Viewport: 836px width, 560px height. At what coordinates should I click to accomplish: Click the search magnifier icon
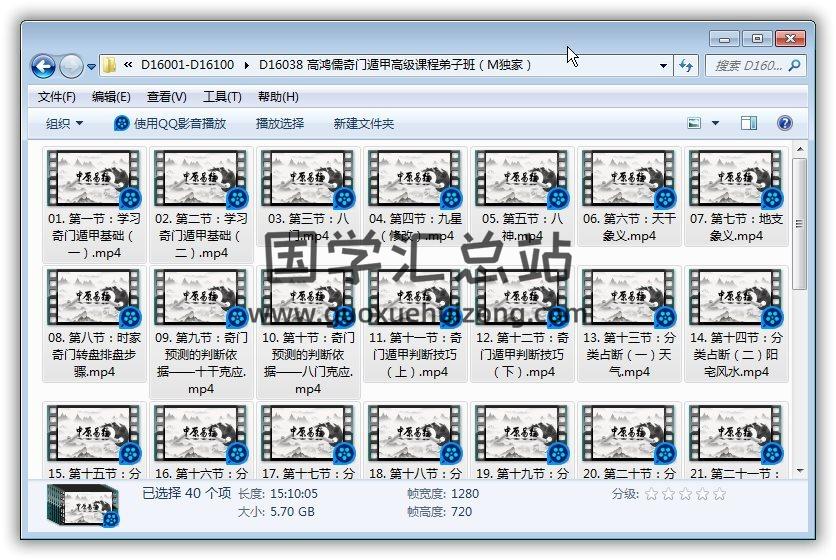tap(795, 66)
